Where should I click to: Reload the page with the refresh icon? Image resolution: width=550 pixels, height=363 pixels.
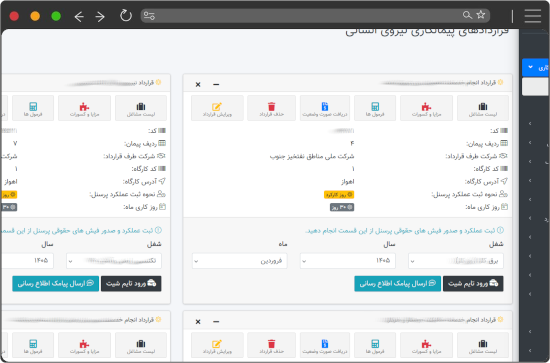(x=126, y=16)
